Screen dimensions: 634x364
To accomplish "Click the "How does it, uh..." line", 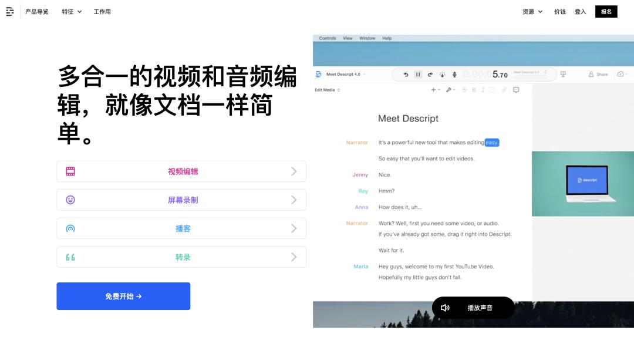I will [400, 207].
